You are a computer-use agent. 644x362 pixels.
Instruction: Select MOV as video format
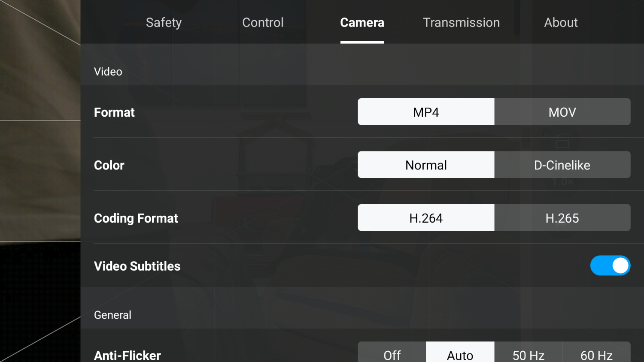click(x=562, y=112)
